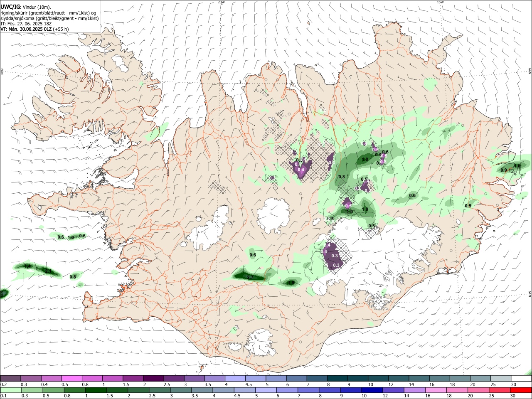Click the bright red 30 legend swatch
The image size is (532, 399).
(521, 390)
